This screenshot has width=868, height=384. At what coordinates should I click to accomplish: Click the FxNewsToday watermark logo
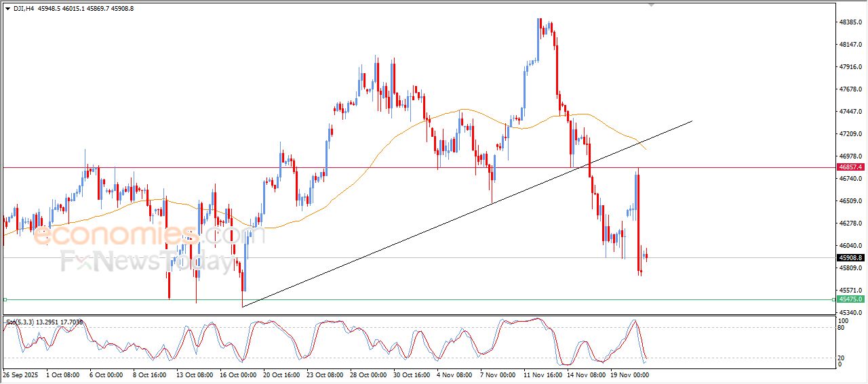pos(146,261)
